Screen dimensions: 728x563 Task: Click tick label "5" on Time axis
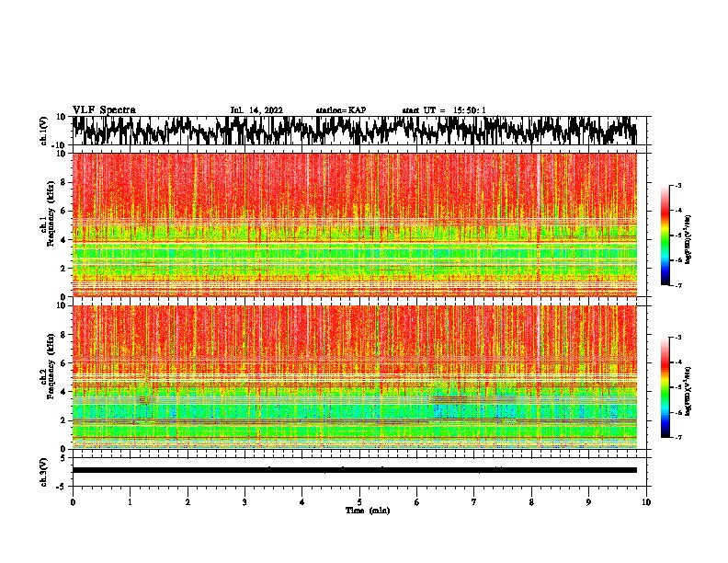point(359,502)
